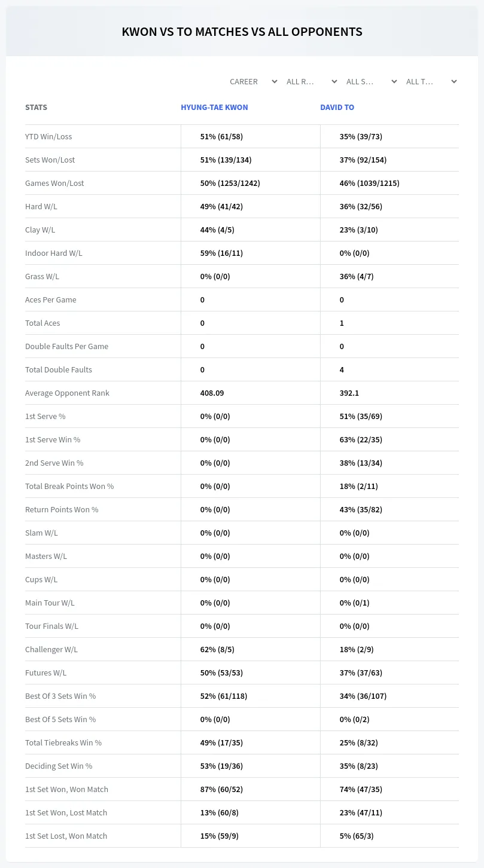Click Kwon's Futures W/L value 50% (53/53)
Viewport: 484px width, 868px height.
(221, 673)
